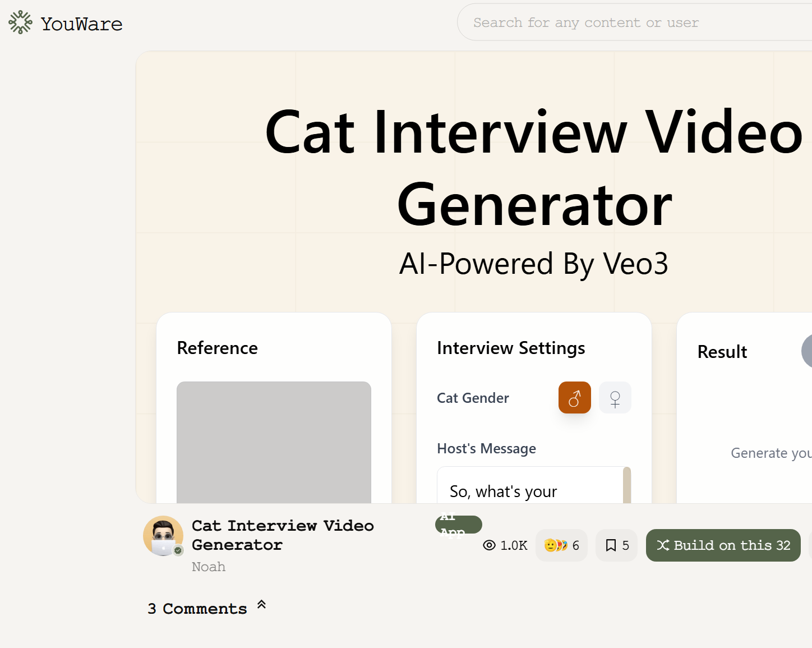Bookmark this project with the bookmark icon
This screenshot has width=812, height=648.
(616, 545)
